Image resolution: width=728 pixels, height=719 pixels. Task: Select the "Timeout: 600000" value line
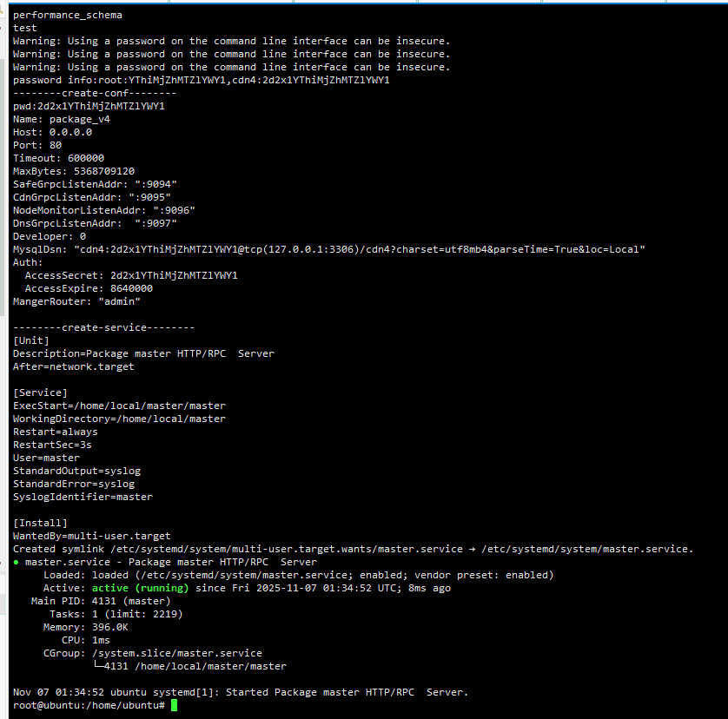tap(58, 158)
